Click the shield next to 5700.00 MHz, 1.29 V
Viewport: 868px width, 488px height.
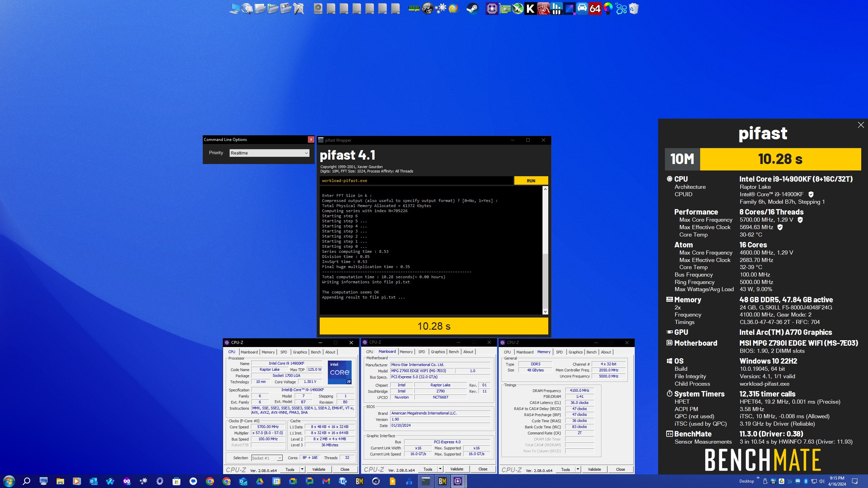tap(800, 220)
